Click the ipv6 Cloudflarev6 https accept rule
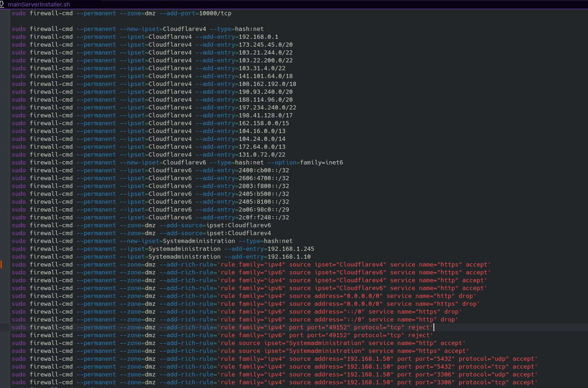Image resolution: width=588 pixels, height=388 pixels. coord(251,273)
